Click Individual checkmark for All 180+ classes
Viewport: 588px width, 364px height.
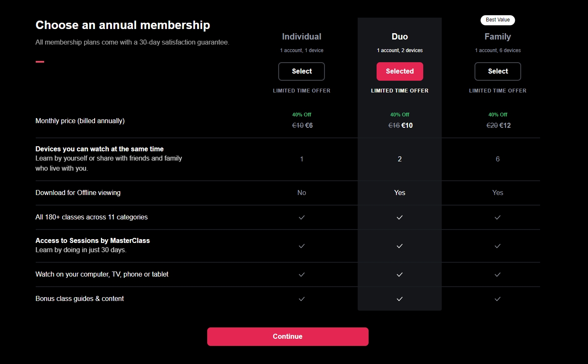point(301,217)
